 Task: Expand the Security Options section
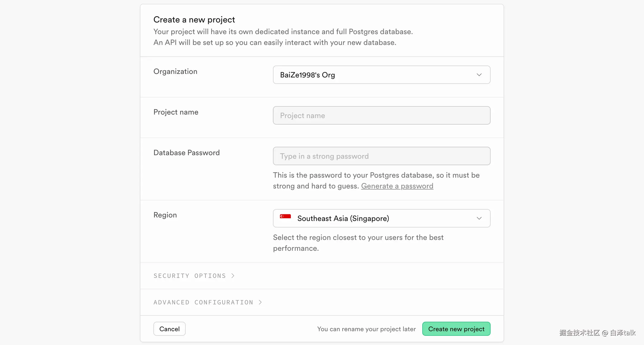pyautogui.click(x=190, y=276)
